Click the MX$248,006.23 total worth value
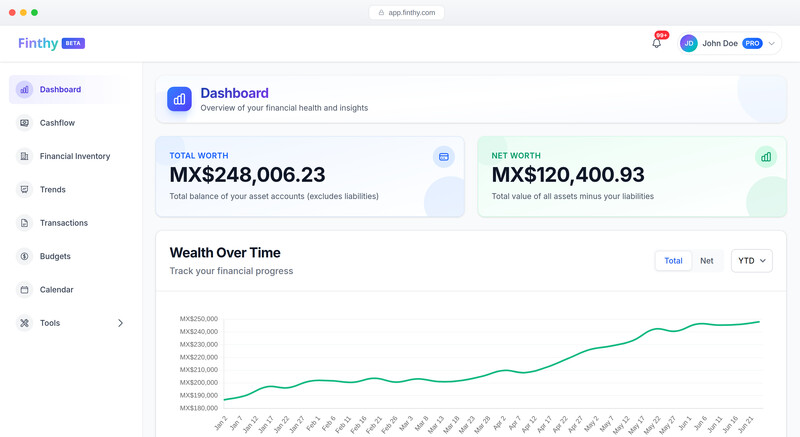Image resolution: width=800 pixels, height=437 pixels. 247,175
